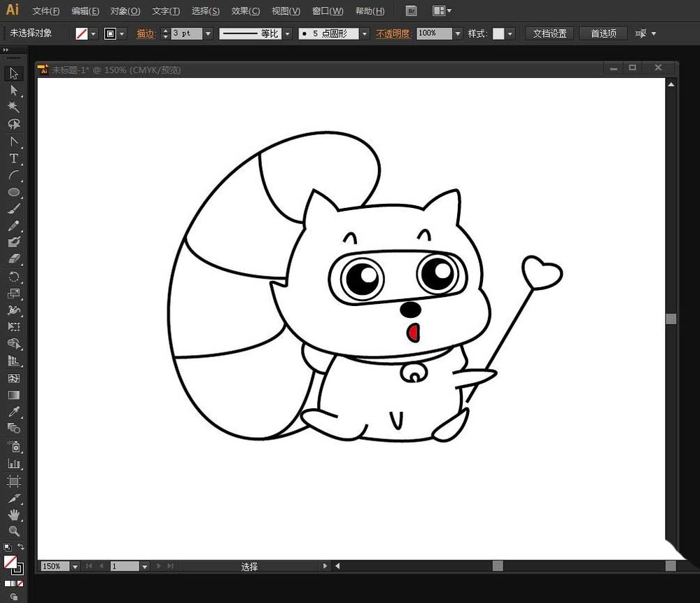Viewport: 700px width, 603px height.
Task: Select the Pencil tool
Action: click(14, 226)
